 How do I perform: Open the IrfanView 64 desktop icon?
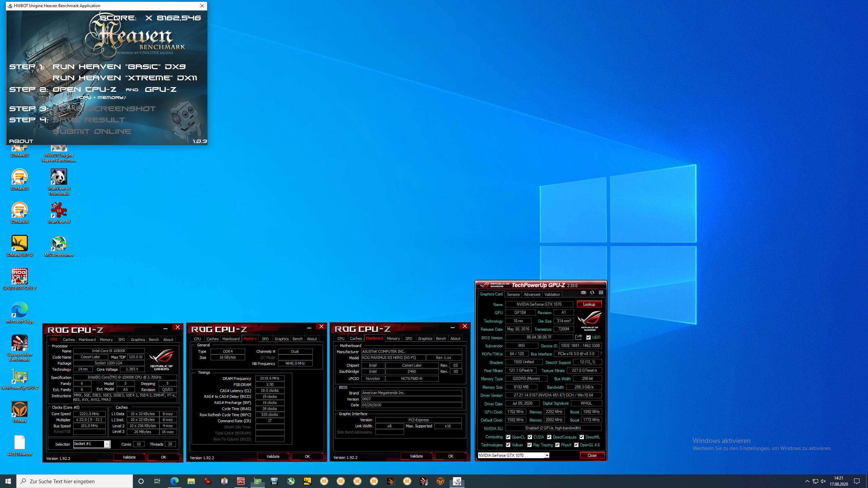click(x=59, y=213)
